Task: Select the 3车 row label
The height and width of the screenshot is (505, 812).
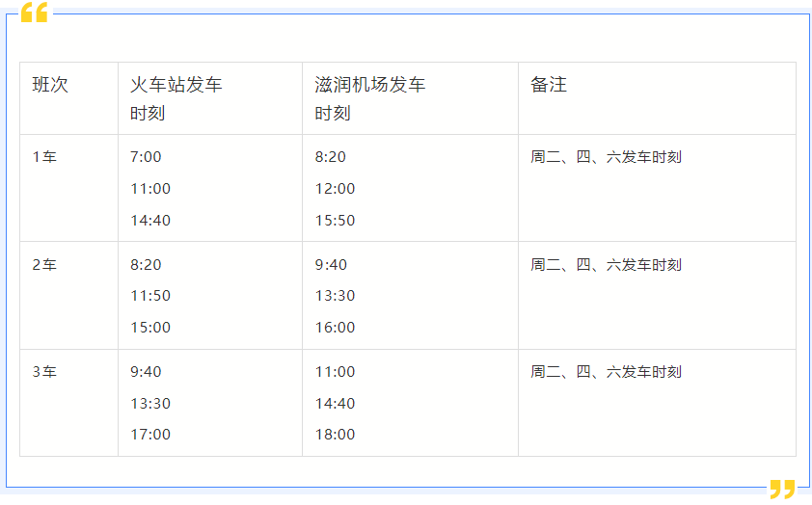Action: pos(44,372)
